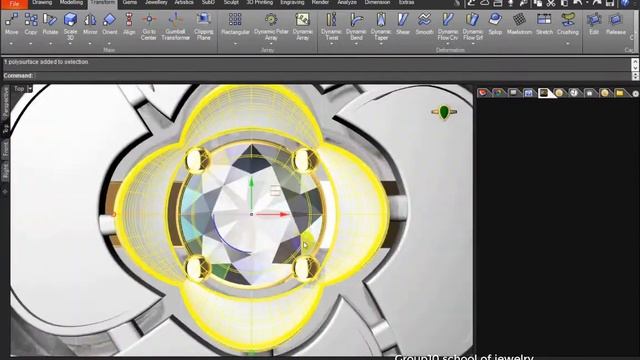Switch to the Modelling ribbon tab
Image resolution: width=640 pixels, height=360 pixels.
pos(71,3)
